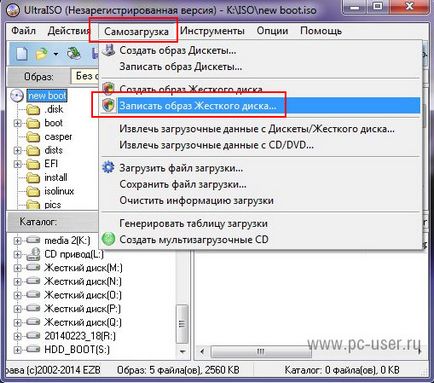Click scroll-down arrow of local tree
Viewport: 434px width, 383px height.
click(182, 352)
